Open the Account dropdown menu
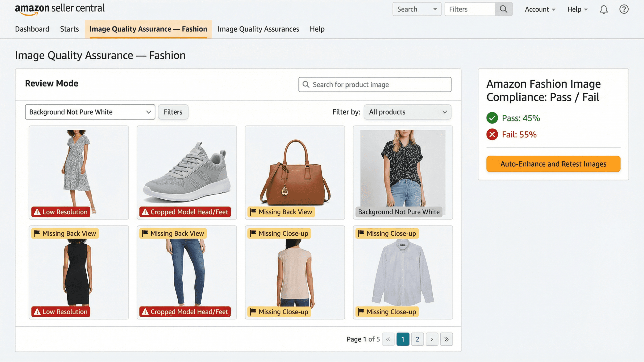 540,9
